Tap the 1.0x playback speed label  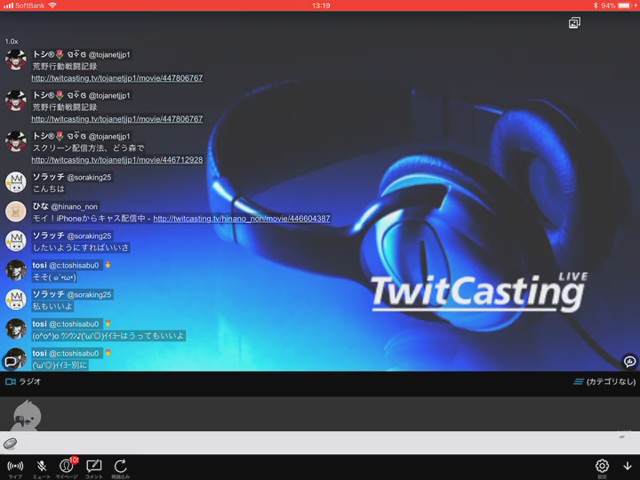pos(11,41)
